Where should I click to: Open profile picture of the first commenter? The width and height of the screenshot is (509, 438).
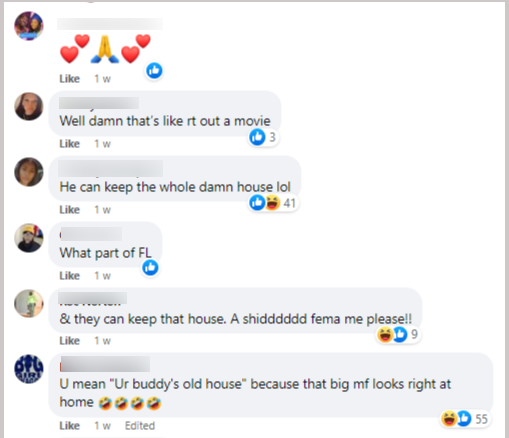click(29, 26)
